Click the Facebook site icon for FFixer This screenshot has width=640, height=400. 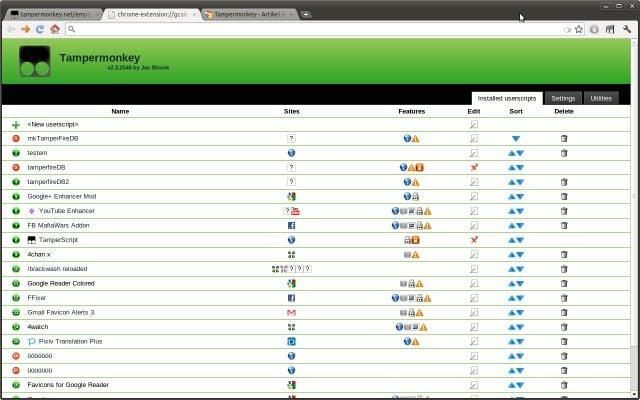click(x=291, y=298)
